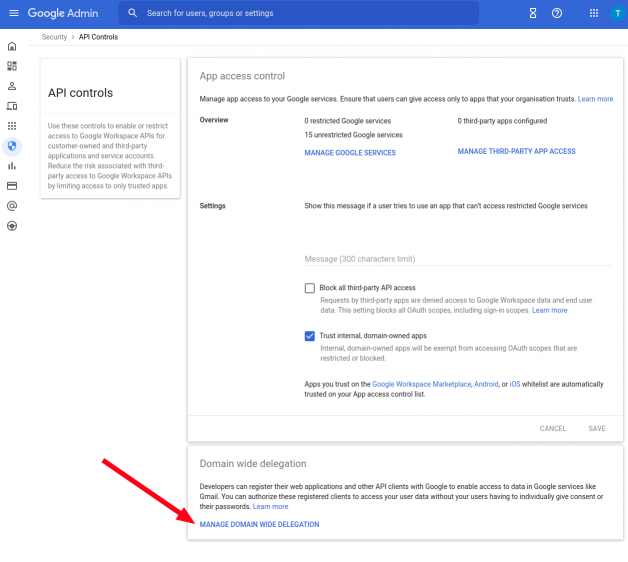The height and width of the screenshot is (562, 628).
Task: Focus the search users, groups or settings box
Action: 298,13
